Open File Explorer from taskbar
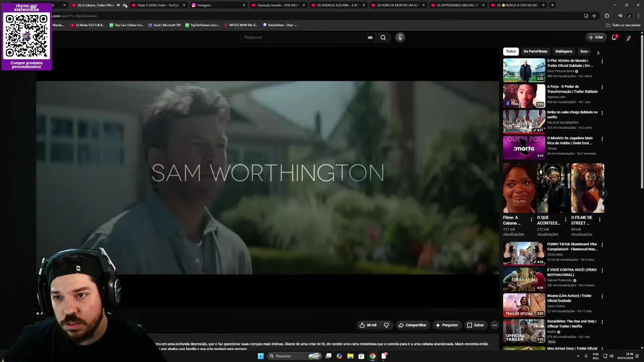Image resolution: width=644 pixels, height=362 pixels. 350,356
